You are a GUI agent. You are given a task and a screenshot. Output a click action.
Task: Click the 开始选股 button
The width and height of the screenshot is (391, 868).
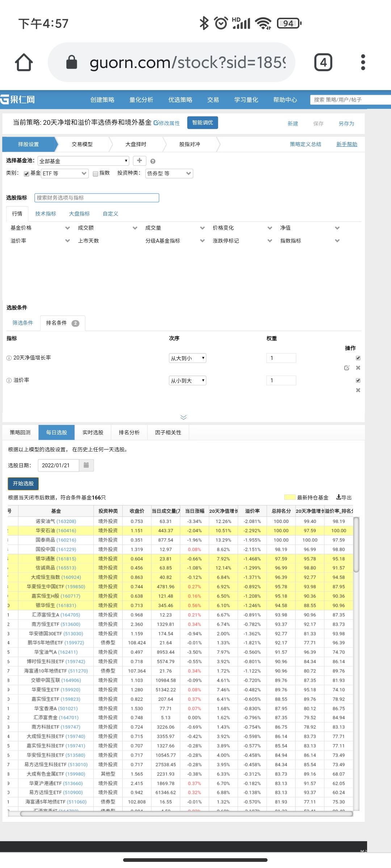click(23, 484)
